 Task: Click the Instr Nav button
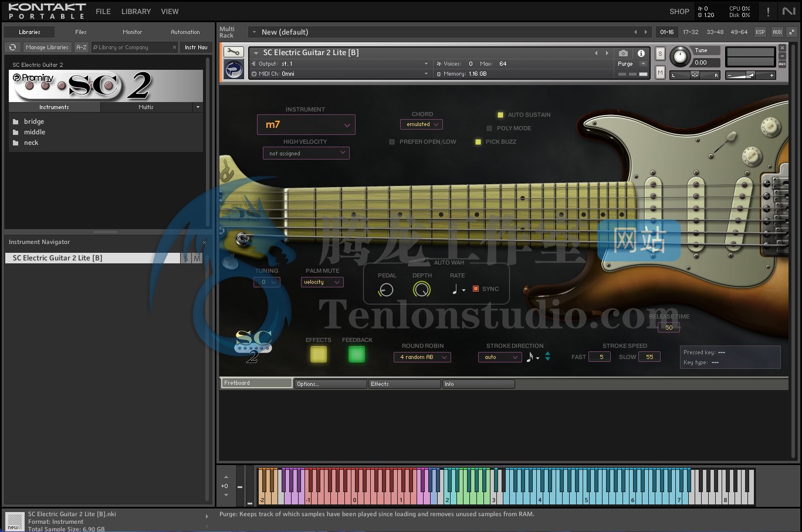196,47
